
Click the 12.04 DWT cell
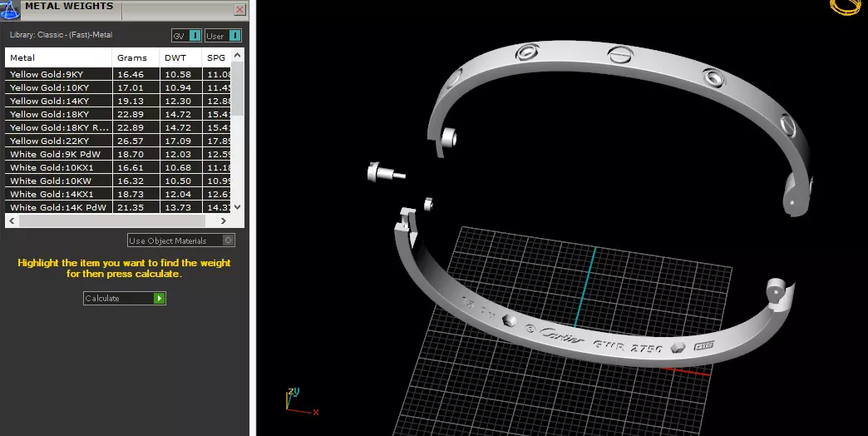[x=180, y=194]
